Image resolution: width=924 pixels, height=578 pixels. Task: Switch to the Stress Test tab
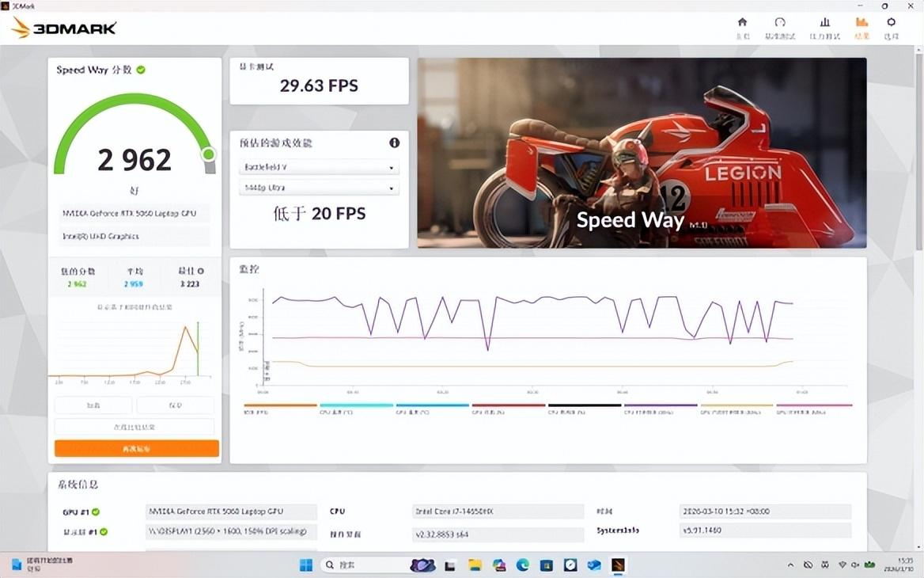click(x=824, y=27)
